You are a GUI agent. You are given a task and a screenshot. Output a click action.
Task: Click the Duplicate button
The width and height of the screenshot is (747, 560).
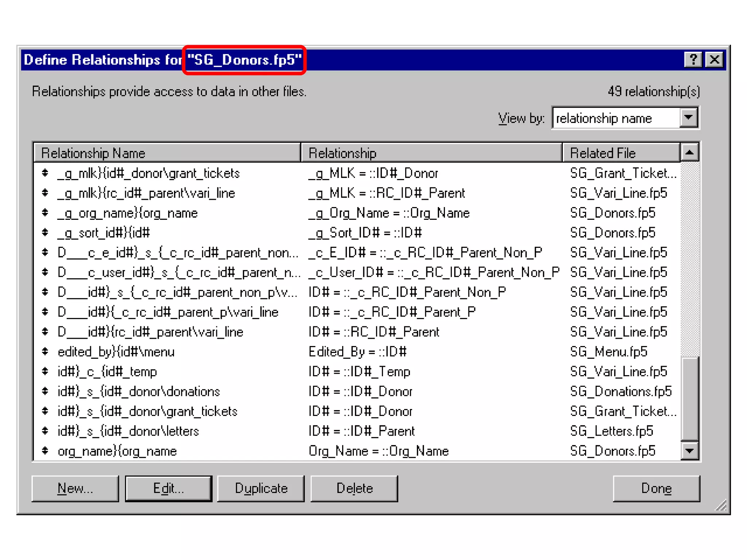(x=261, y=488)
